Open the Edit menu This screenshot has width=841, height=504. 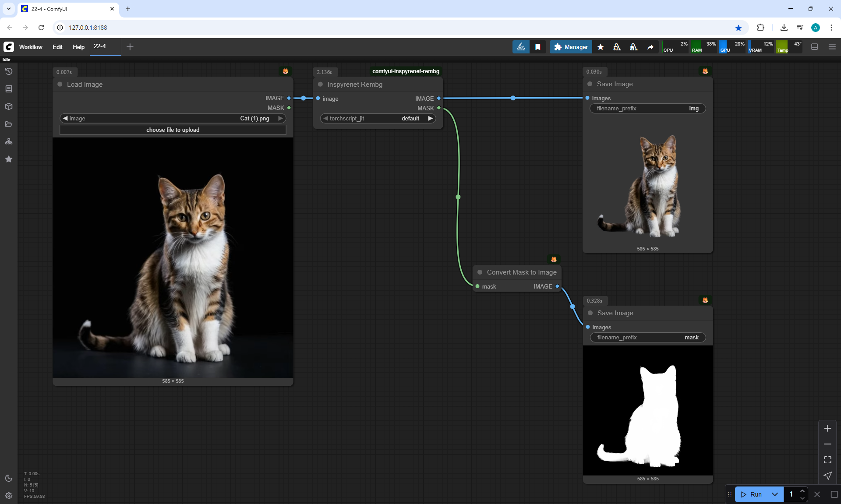(57, 47)
